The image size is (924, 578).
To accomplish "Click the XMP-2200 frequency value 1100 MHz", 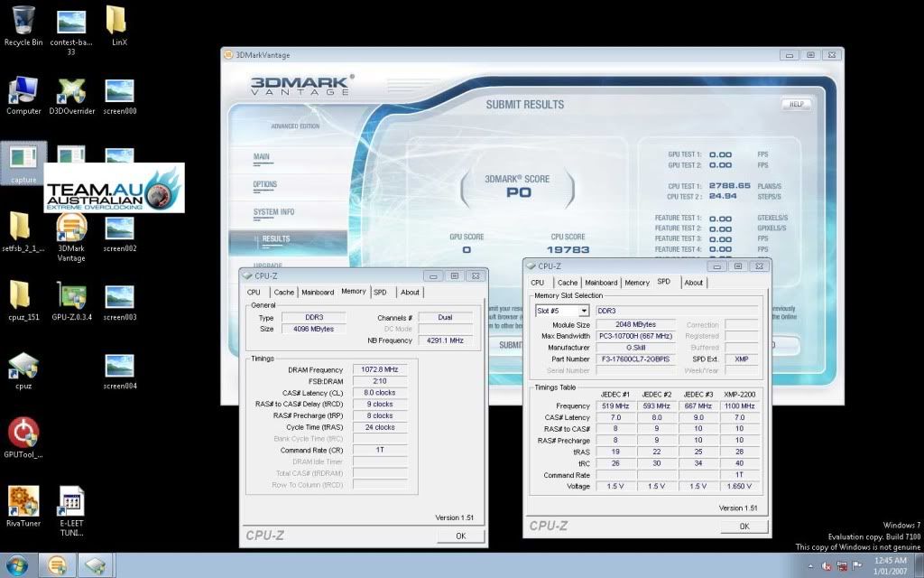I will (x=739, y=406).
